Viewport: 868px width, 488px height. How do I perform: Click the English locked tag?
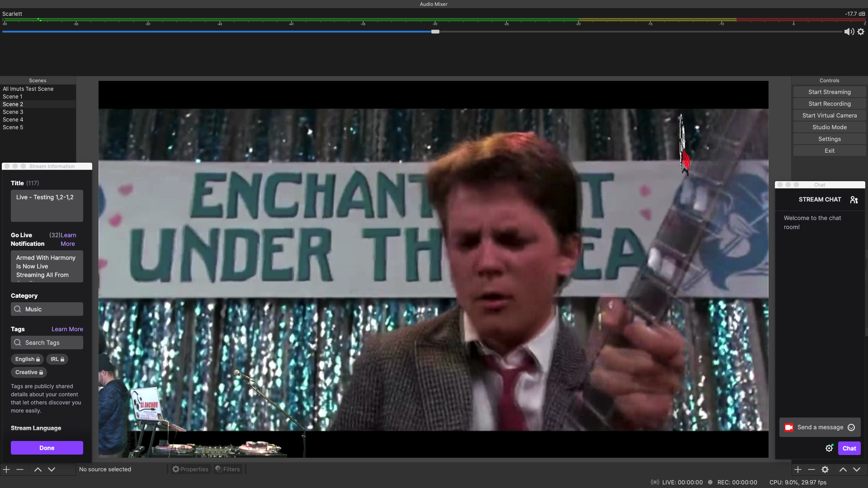click(x=28, y=359)
